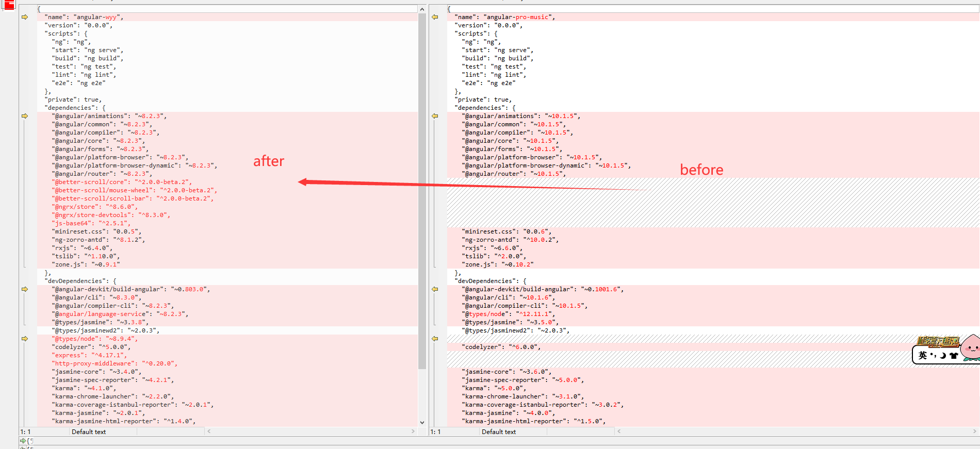Screen dimensions: 980x449
Task: Click the left pane "Default text" status field
Action: [89, 432]
